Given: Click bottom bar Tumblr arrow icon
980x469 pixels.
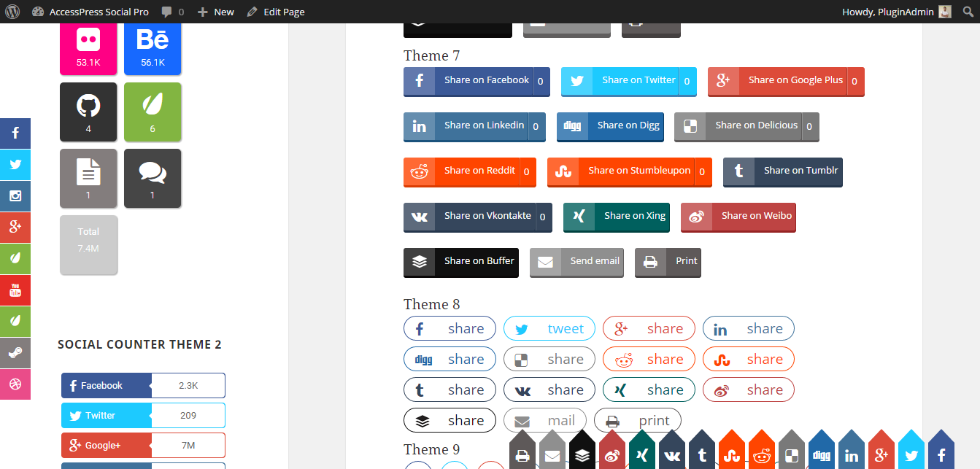Looking at the screenshot, I should click(x=702, y=451).
